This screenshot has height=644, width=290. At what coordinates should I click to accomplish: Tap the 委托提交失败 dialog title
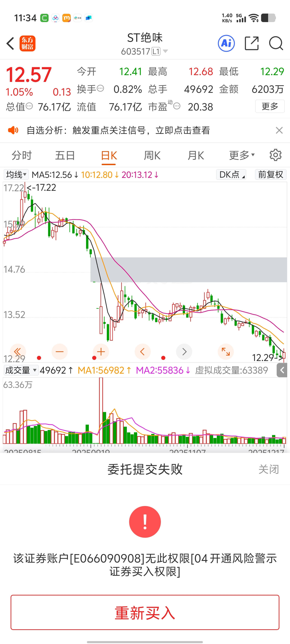145,469
